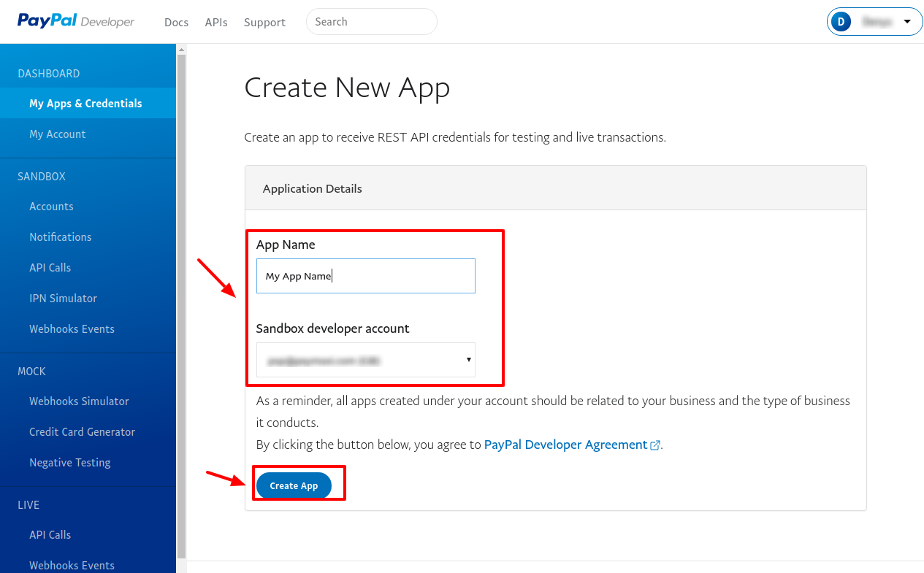Screen dimensions: 924x573
Task: Open the user account dropdown arrow
Action: 907,22
